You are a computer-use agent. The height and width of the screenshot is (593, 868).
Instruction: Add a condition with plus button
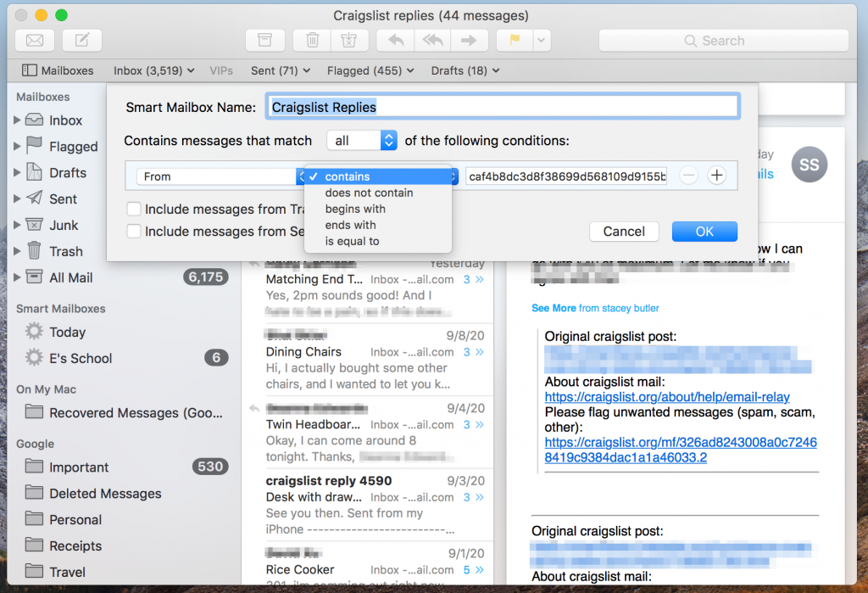pyautogui.click(x=716, y=176)
